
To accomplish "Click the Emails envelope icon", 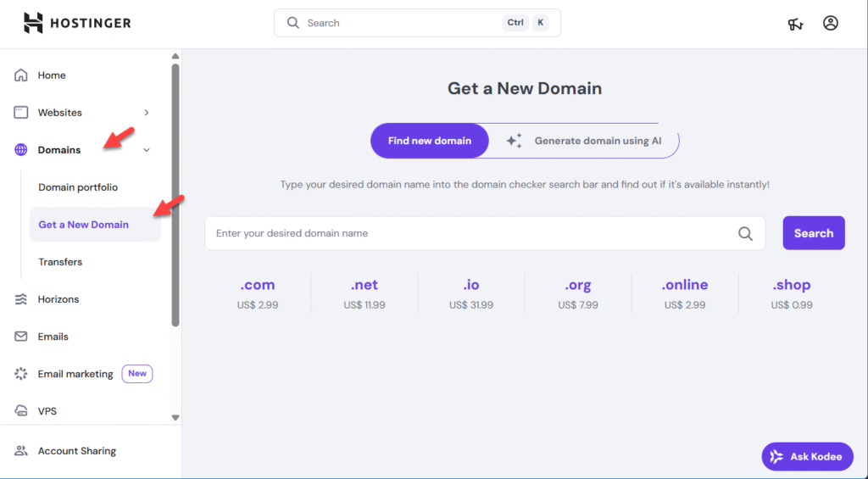I will pyautogui.click(x=21, y=337).
